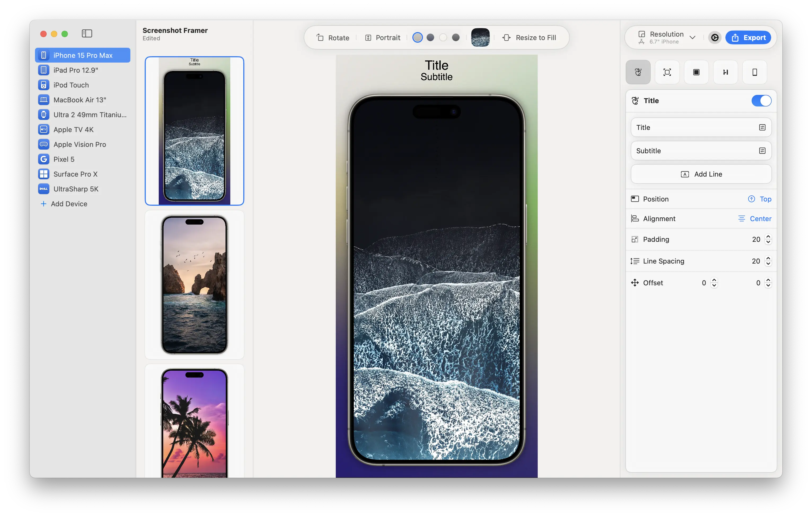812x517 pixels.
Task: Click the Title field options icon
Action: (762, 128)
